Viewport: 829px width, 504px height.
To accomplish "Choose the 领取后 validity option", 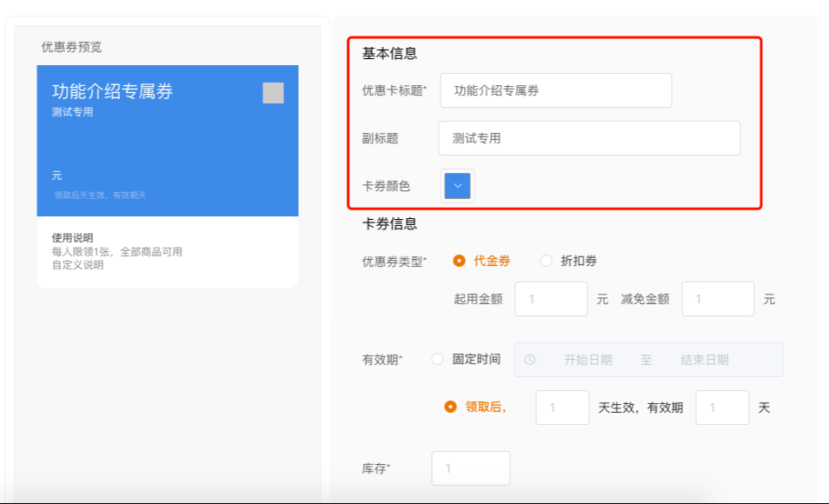I will click(x=450, y=407).
